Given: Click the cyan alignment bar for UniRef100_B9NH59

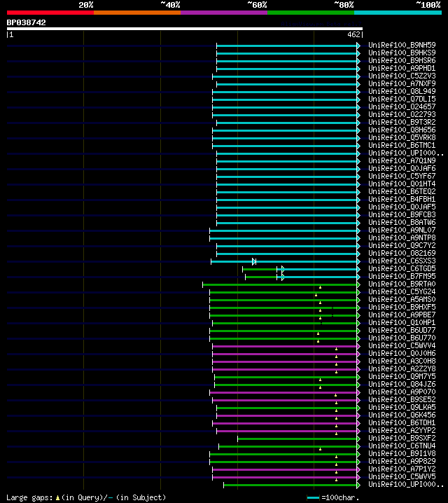Looking at the screenshot, I should pos(287,46).
